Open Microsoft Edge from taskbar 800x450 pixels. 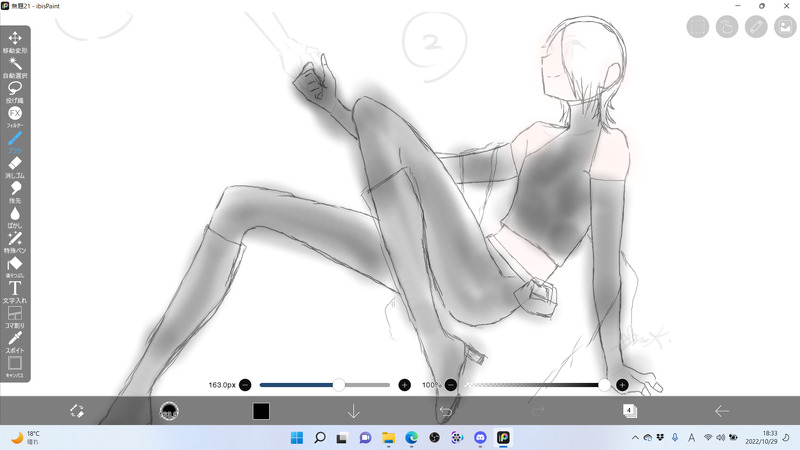[411, 438]
